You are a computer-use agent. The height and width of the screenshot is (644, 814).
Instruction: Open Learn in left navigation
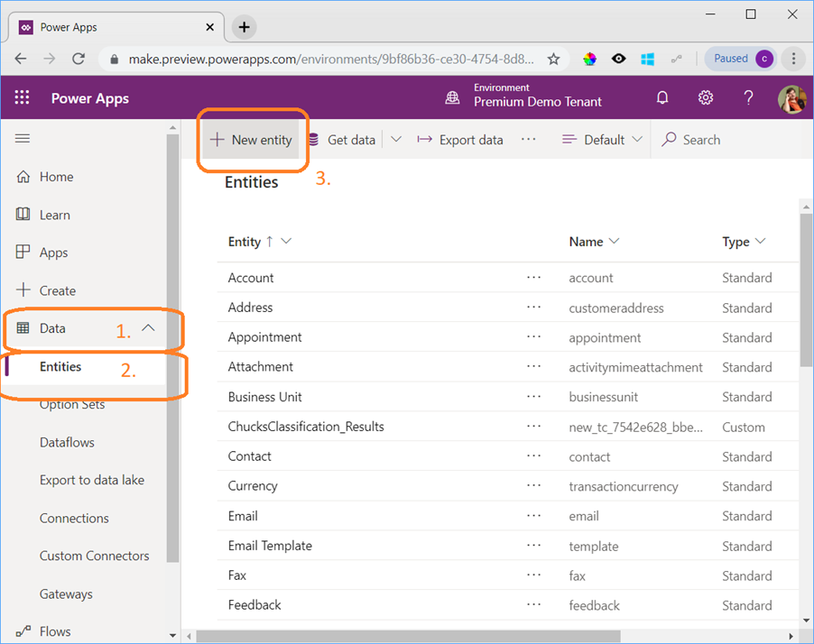tap(54, 215)
